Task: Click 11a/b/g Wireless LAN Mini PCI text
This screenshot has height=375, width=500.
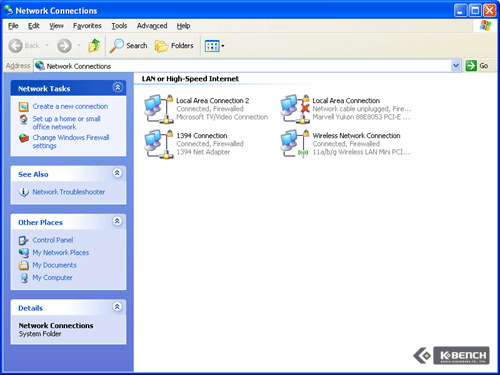Action: click(361, 152)
